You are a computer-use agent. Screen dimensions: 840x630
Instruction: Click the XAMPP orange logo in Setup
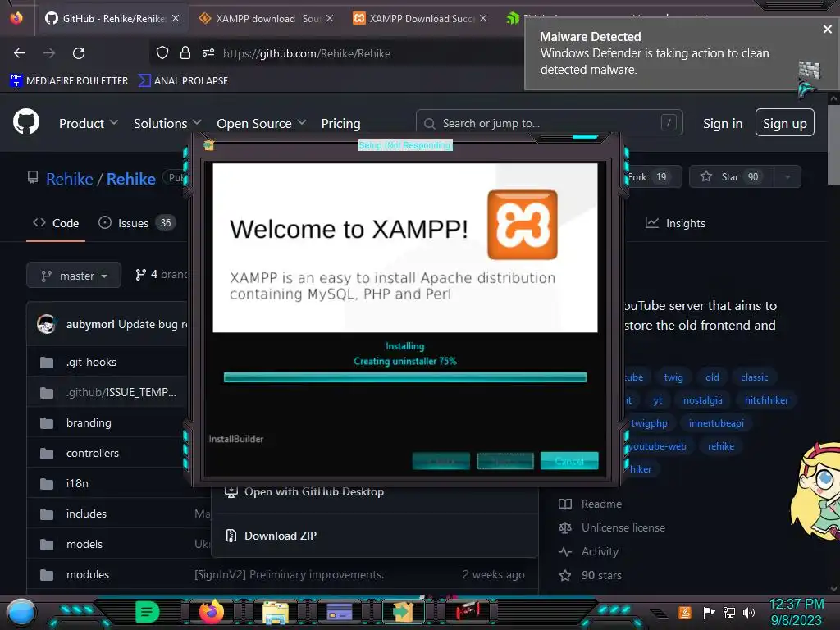[x=523, y=225]
